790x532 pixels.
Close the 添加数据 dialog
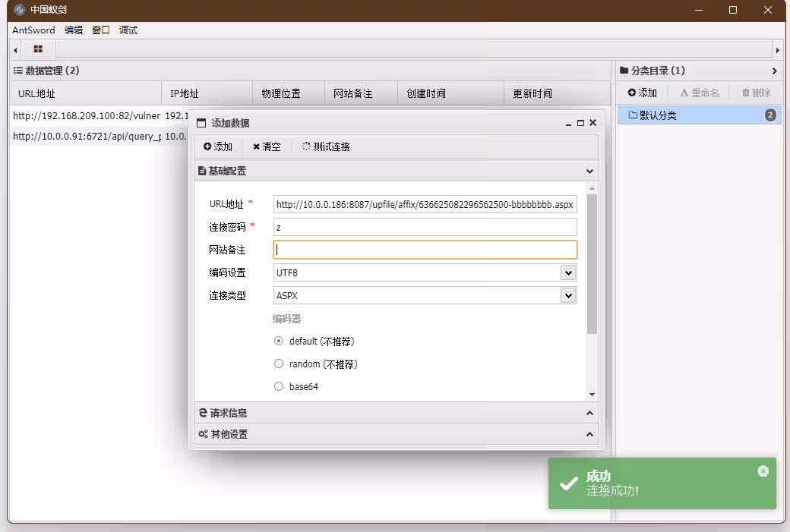coord(592,123)
